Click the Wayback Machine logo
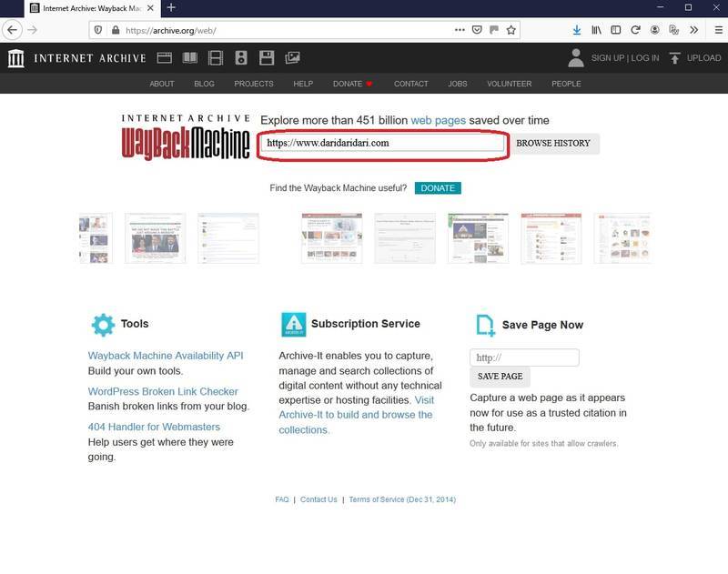The height and width of the screenshot is (574, 728). pos(186,137)
